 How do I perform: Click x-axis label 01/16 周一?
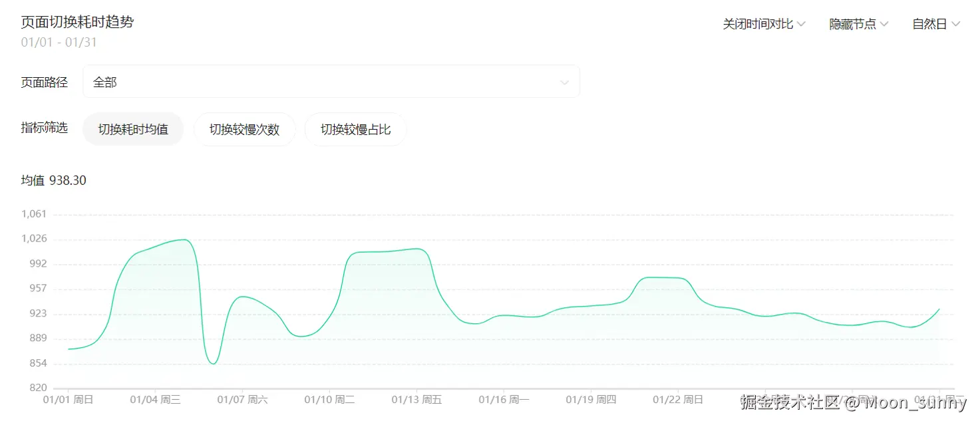pyautogui.click(x=504, y=400)
